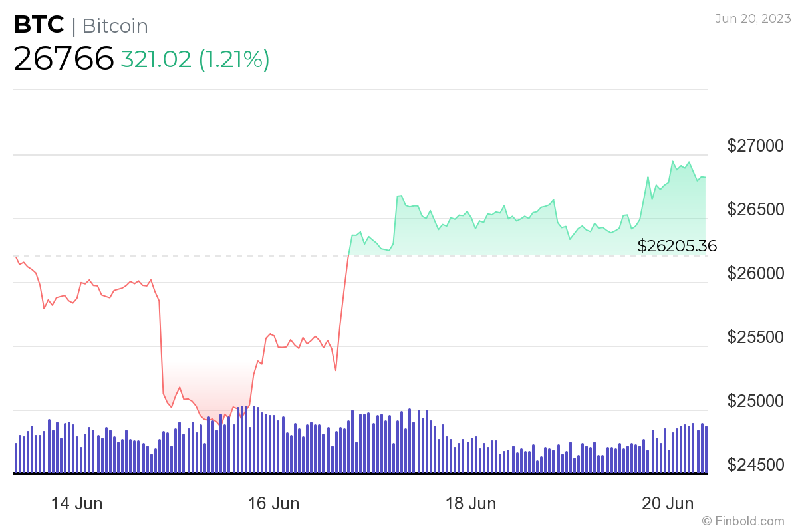Image resolution: width=798 pixels, height=532 pixels.
Task: Select the 20 Jun x-axis date
Action: (x=667, y=503)
